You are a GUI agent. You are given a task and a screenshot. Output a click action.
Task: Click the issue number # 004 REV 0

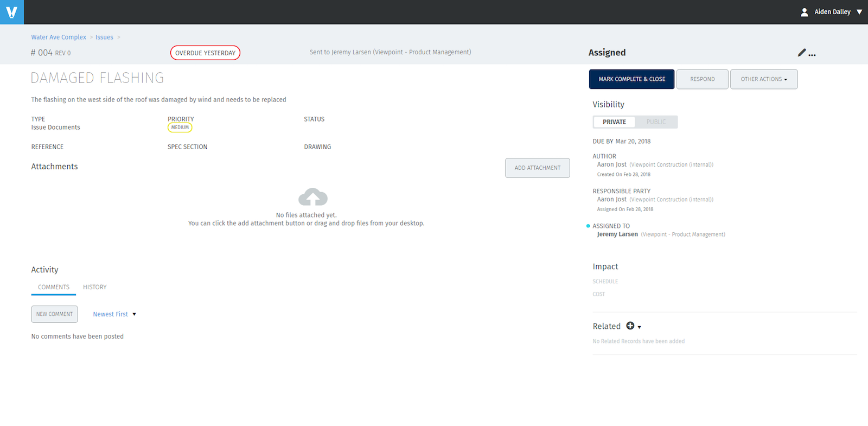tap(51, 53)
